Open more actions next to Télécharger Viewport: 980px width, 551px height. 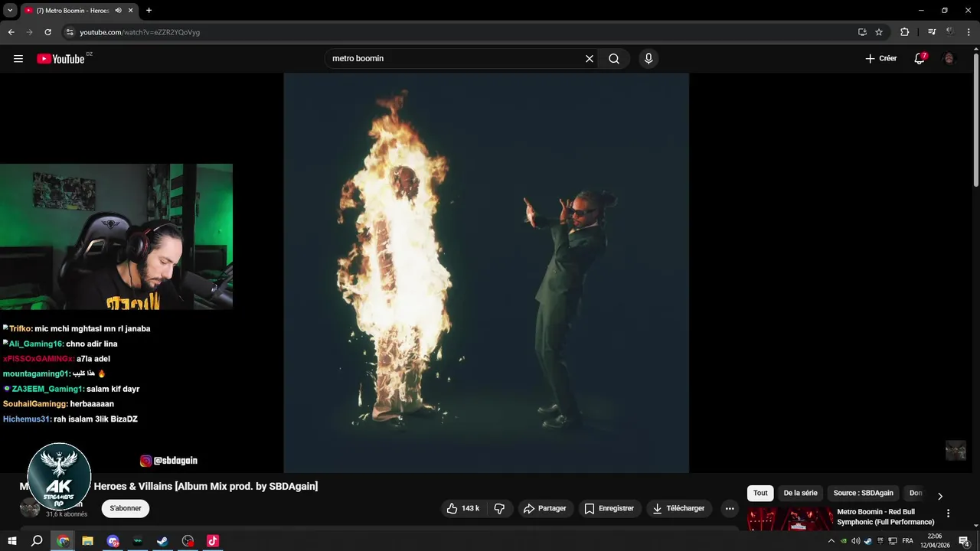tap(730, 508)
